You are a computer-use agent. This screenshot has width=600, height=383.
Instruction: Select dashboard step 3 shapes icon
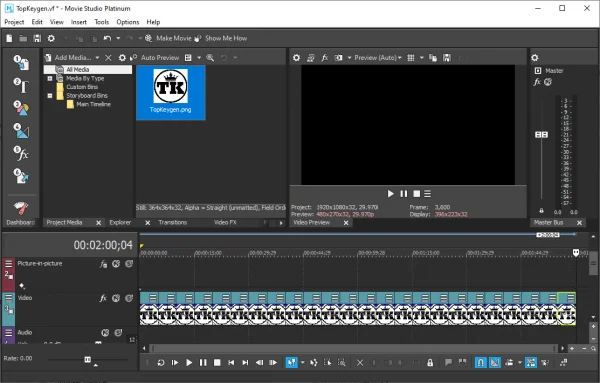click(21, 108)
